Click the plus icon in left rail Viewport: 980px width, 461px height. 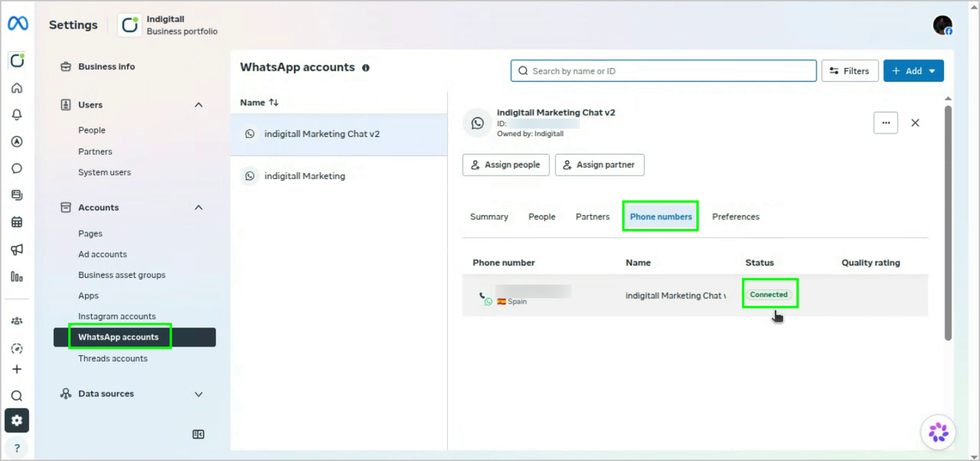coord(17,369)
